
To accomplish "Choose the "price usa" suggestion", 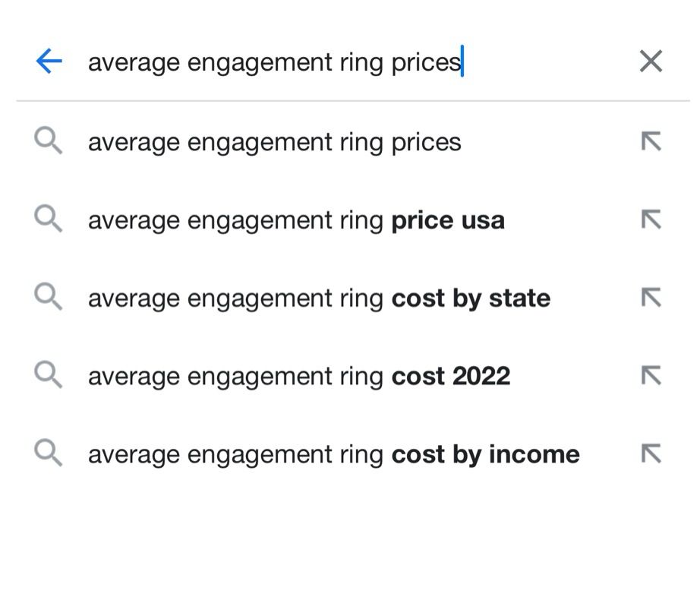I will click(296, 220).
